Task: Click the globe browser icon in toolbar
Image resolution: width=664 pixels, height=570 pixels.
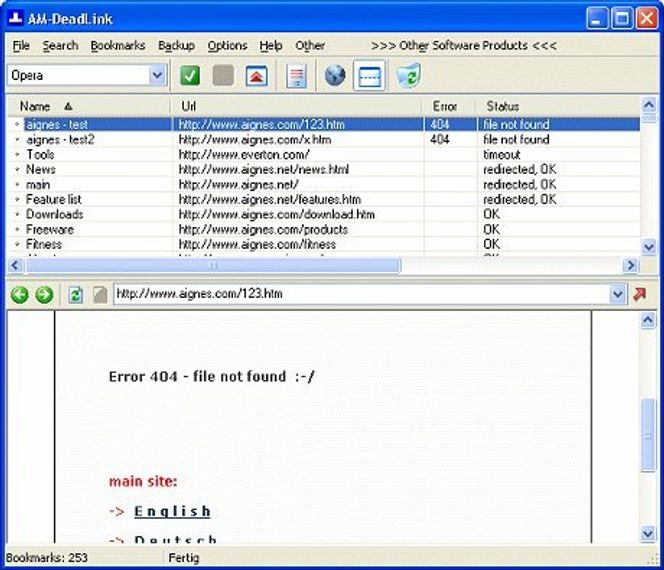Action: point(335,75)
